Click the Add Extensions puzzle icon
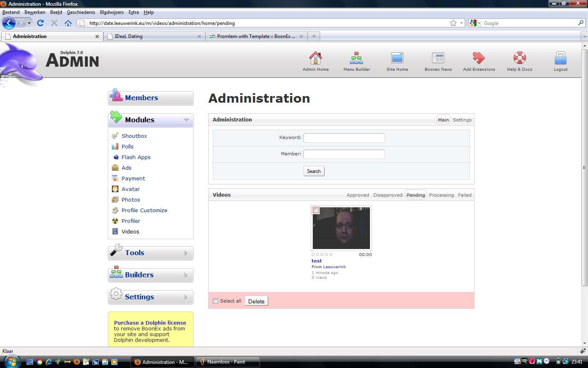The width and height of the screenshot is (588, 368). [x=479, y=58]
